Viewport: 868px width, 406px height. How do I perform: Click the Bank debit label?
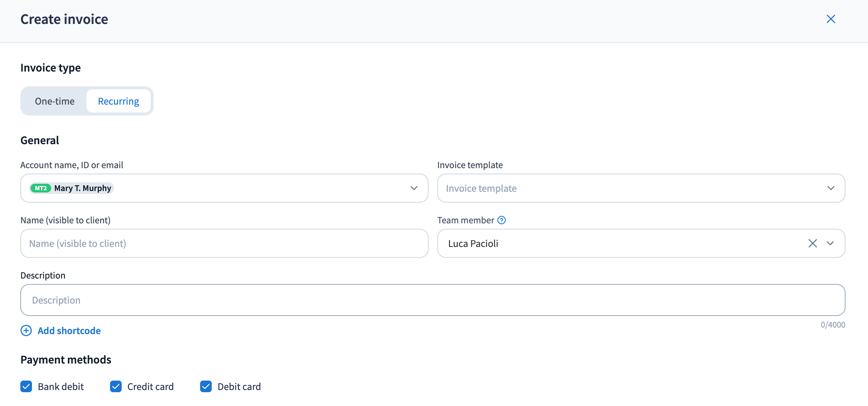61,387
